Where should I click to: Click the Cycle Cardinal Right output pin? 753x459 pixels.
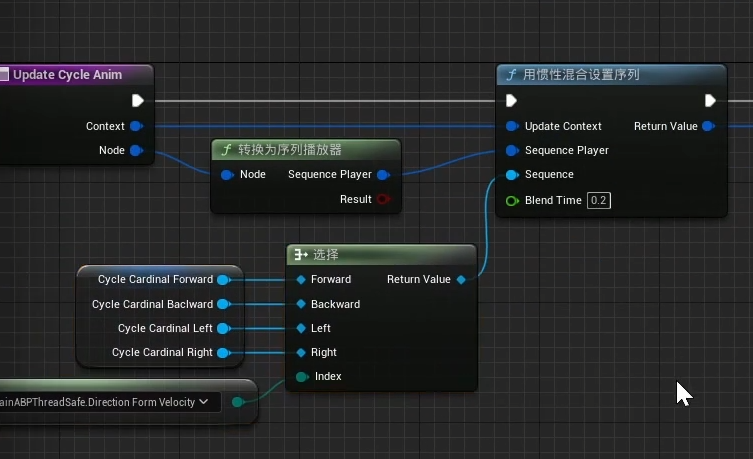223,352
